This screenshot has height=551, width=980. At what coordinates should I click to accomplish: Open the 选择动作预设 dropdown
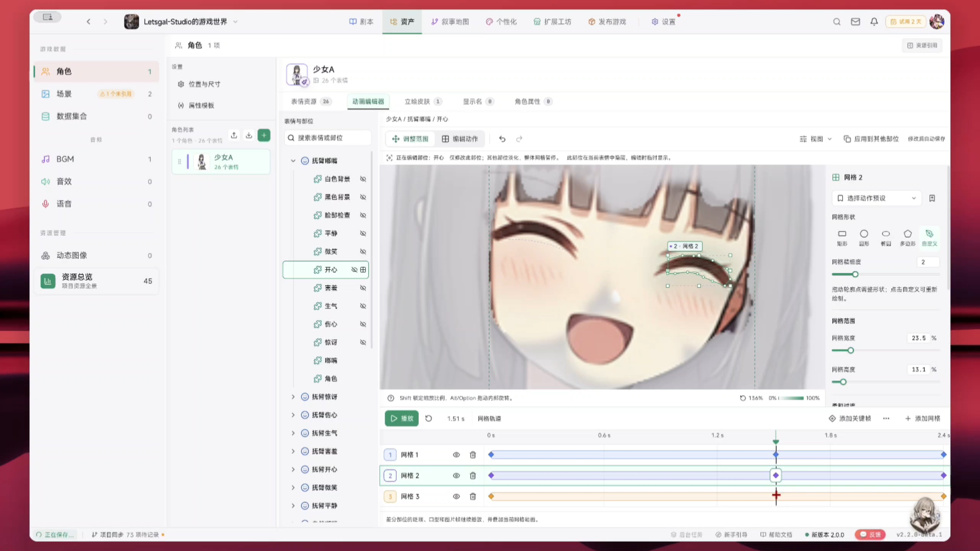877,198
